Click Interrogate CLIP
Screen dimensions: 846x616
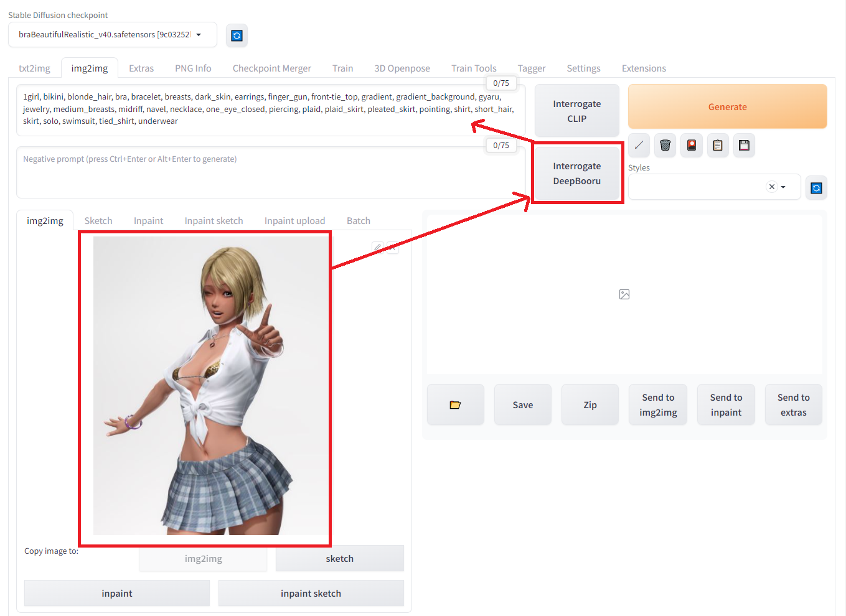(x=577, y=111)
